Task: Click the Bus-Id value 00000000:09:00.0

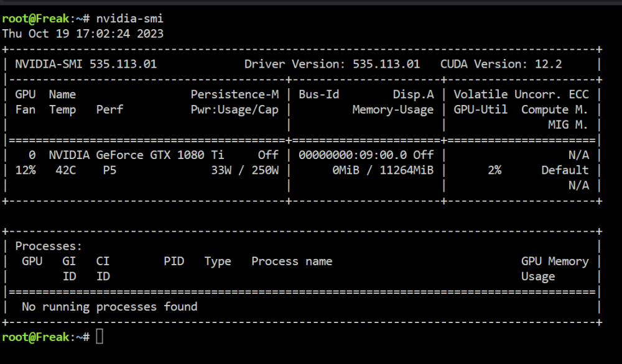Action: click(x=353, y=155)
